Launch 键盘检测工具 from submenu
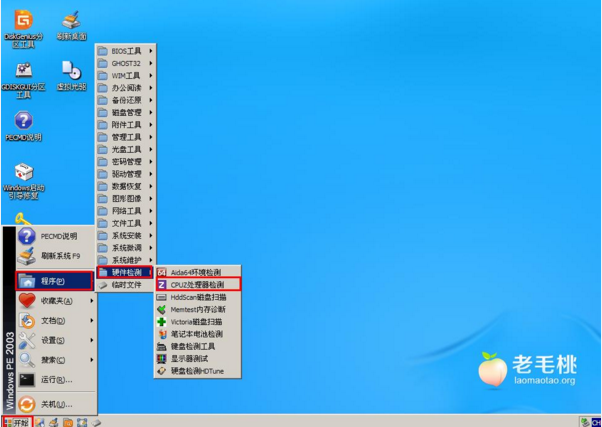Image resolution: width=602 pixels, height=427 pixels. [x=197, y=346]
